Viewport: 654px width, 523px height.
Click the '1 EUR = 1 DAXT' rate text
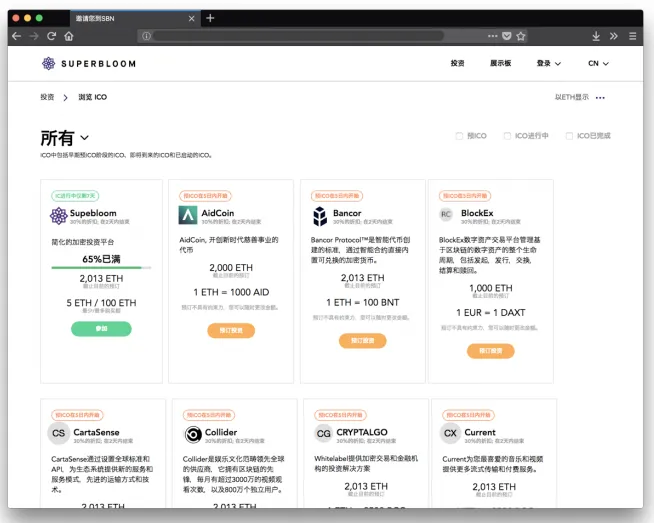(x=490, y=313)
